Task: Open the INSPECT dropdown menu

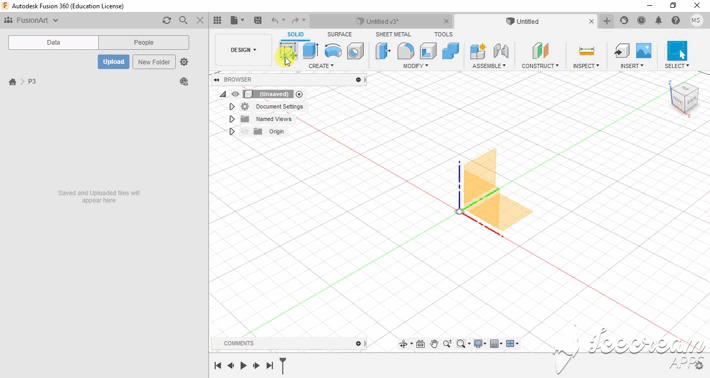Action: [x=586, y=66]
